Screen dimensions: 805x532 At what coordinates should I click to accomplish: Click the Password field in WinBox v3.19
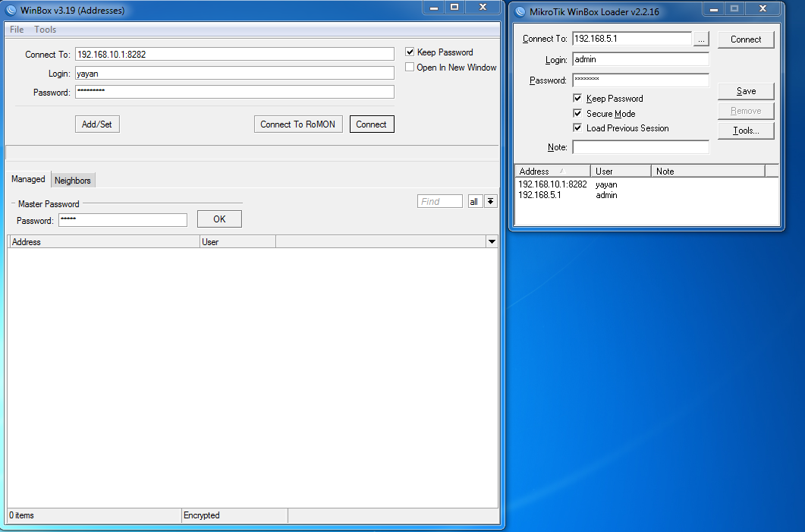point(234,92)
